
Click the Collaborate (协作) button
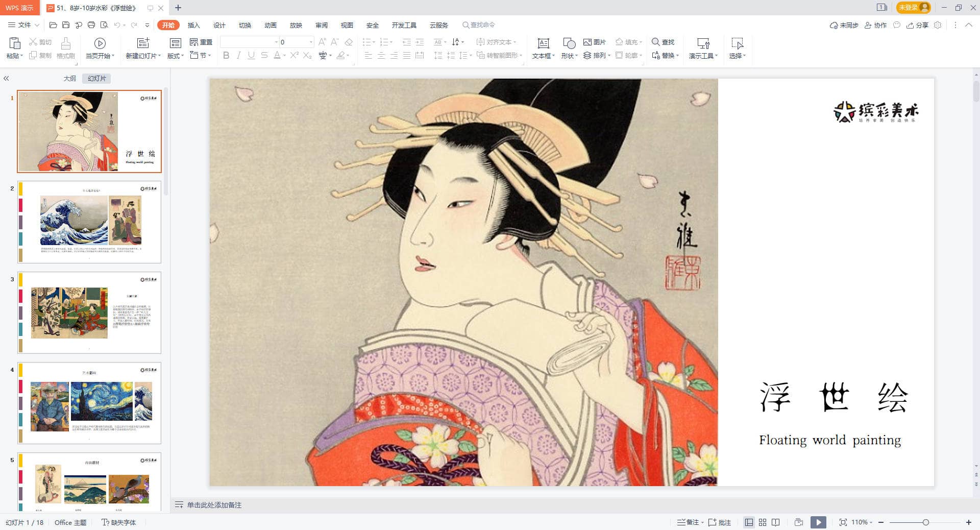pyautogui.click(x=875, y=25)
